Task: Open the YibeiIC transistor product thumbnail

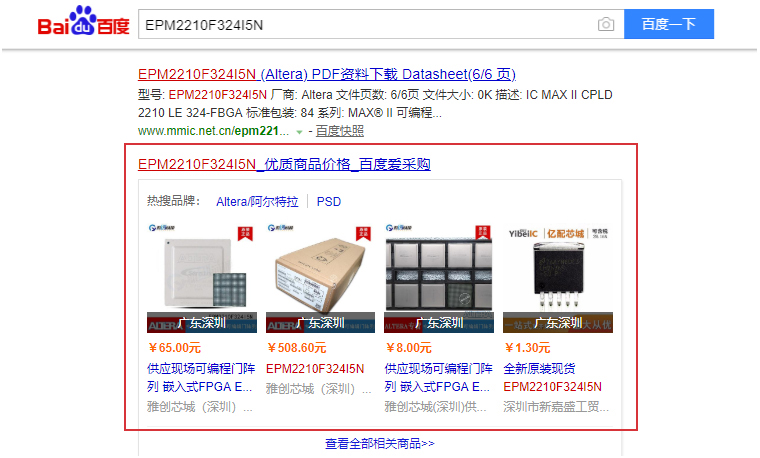Action: [x=558, y=278]
